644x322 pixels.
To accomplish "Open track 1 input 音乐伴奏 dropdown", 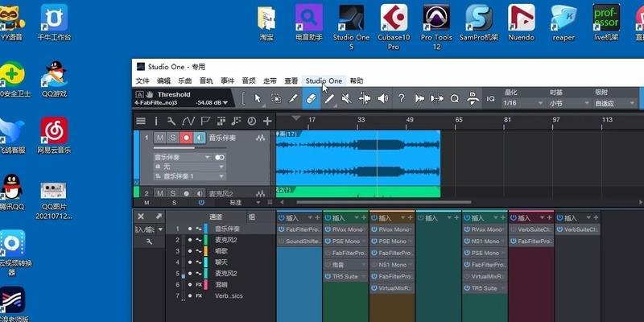I will point(183,157).
